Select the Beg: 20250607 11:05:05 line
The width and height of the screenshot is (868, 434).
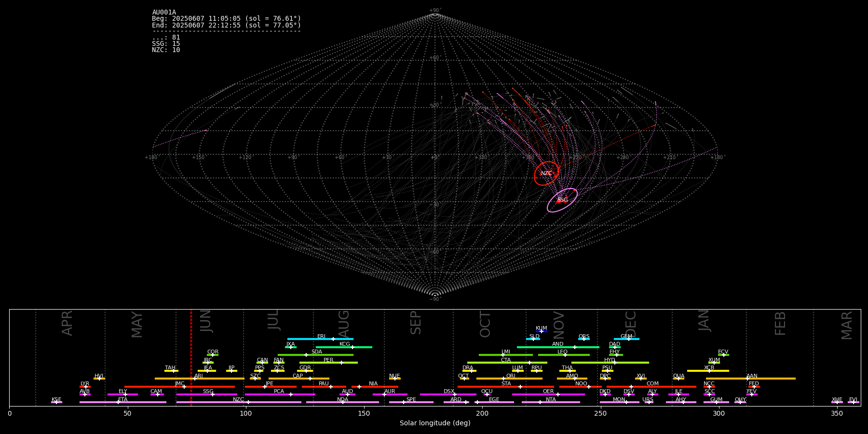226,19
